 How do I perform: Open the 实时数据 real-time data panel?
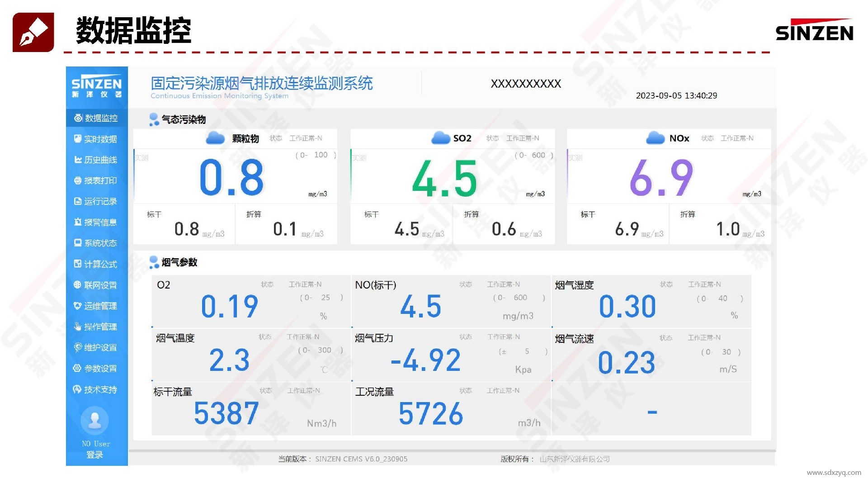(x=96, y=139)
